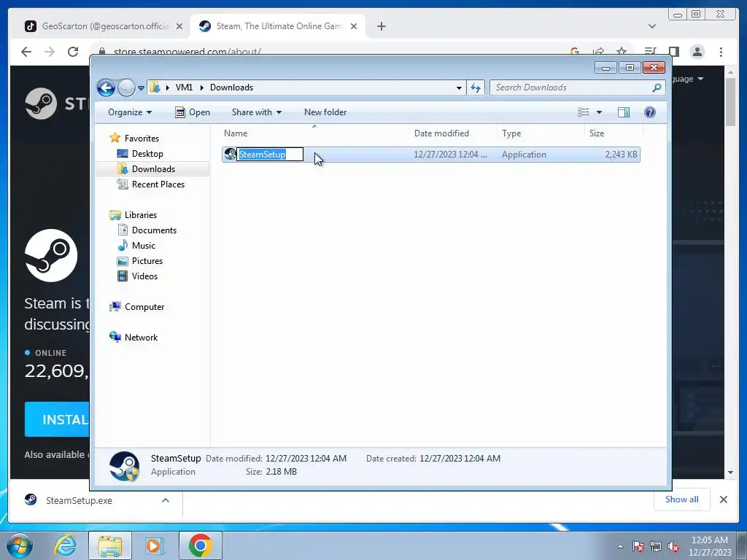This screenshot has width=747, height=560.
Task: Select the Favorites group in the navigation pane
Action: 142,138
